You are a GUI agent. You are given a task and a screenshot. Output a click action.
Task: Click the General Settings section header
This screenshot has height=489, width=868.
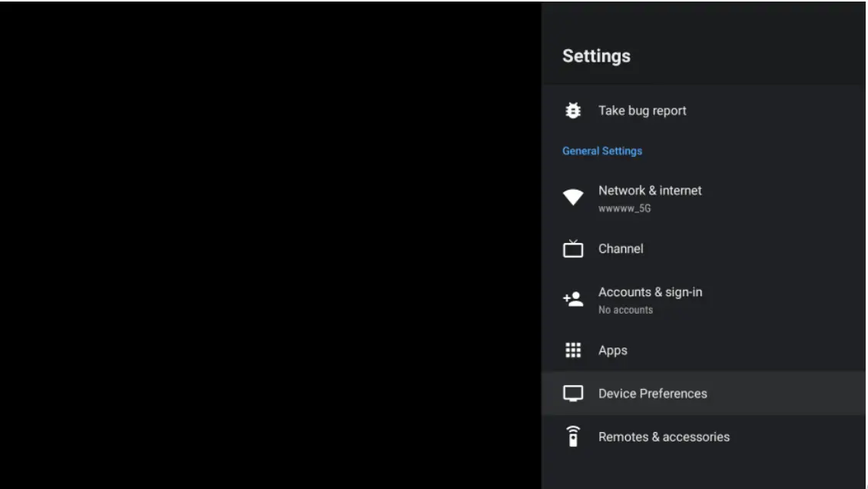point(602,151)
